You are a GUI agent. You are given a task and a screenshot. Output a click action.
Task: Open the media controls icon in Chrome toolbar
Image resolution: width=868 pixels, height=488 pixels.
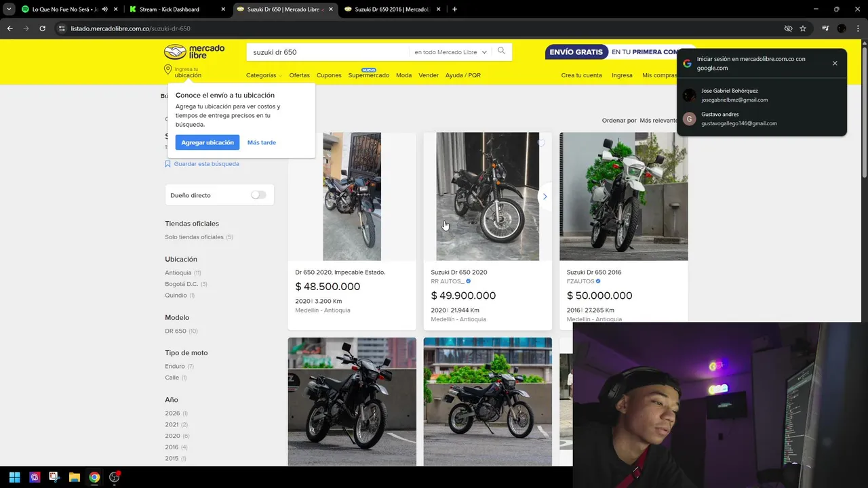[825, 28]
